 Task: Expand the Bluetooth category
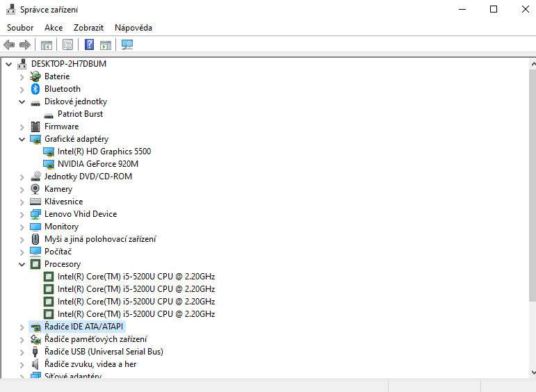22,90
